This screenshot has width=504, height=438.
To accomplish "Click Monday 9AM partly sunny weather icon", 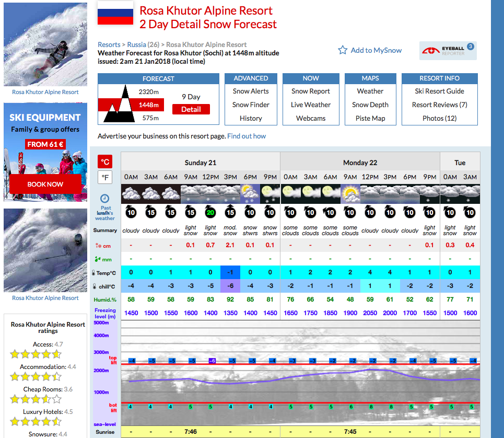I will coord(350,194).
